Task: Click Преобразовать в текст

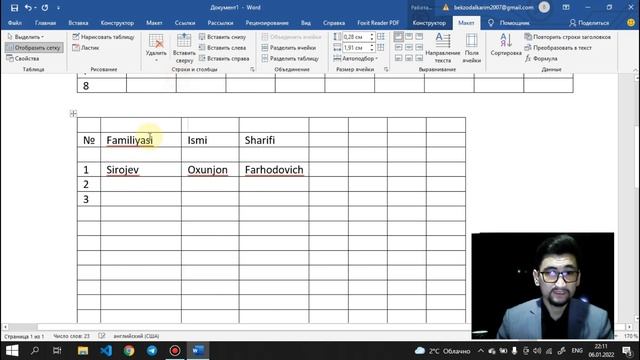Action: coord(558,48)
